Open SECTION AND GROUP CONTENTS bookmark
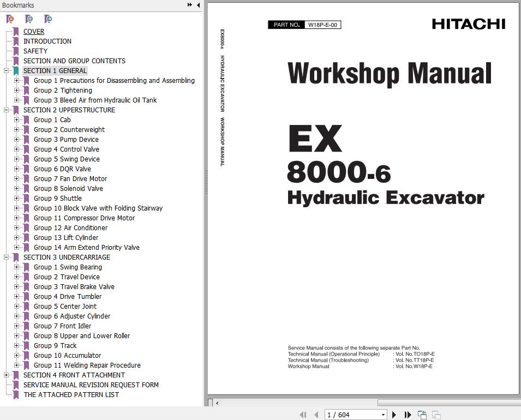Screen dimensions: 521x420 (x=74, y=61)
